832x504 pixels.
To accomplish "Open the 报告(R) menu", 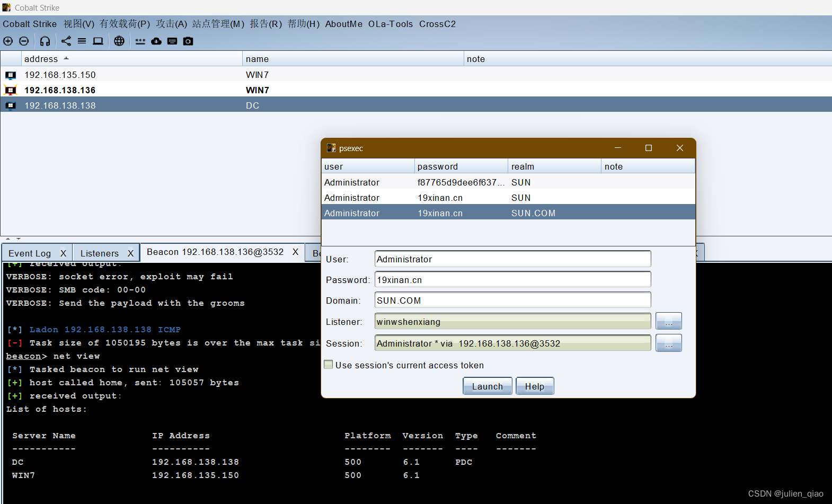I will [266, 24].
